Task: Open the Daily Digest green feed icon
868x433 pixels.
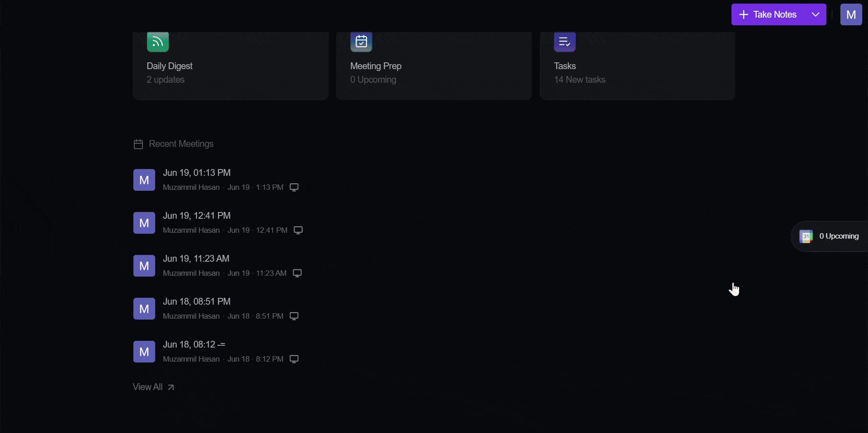Action: click(x=158, y=42)
